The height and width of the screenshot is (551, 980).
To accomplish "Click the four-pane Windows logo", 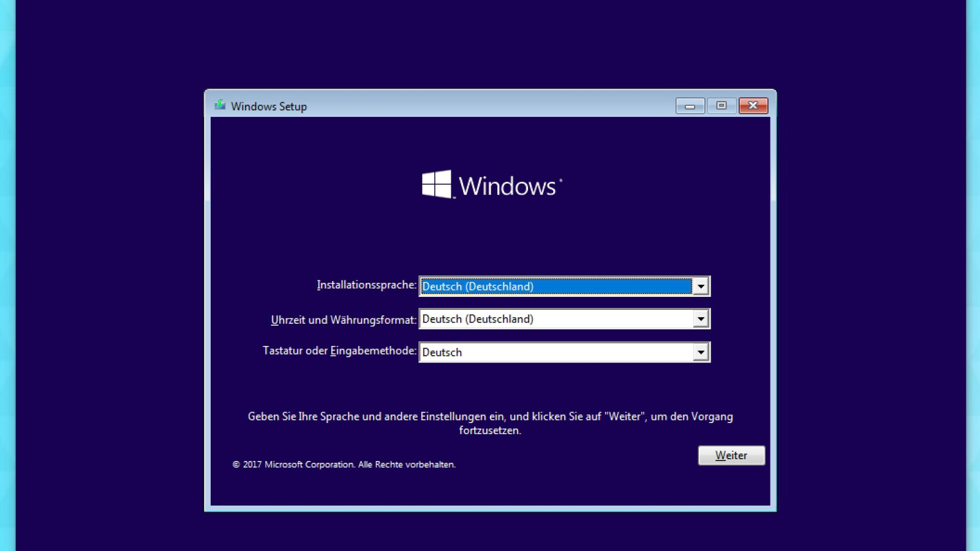I will coord(437,184).
